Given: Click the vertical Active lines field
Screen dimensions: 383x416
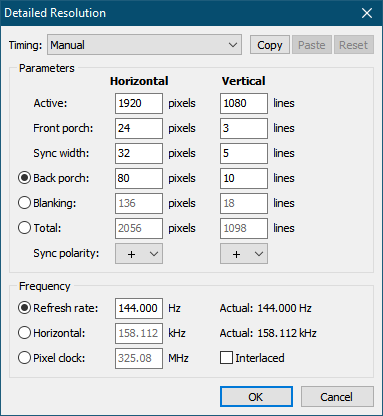Looking at the screenshot, I should coord(244,103).
